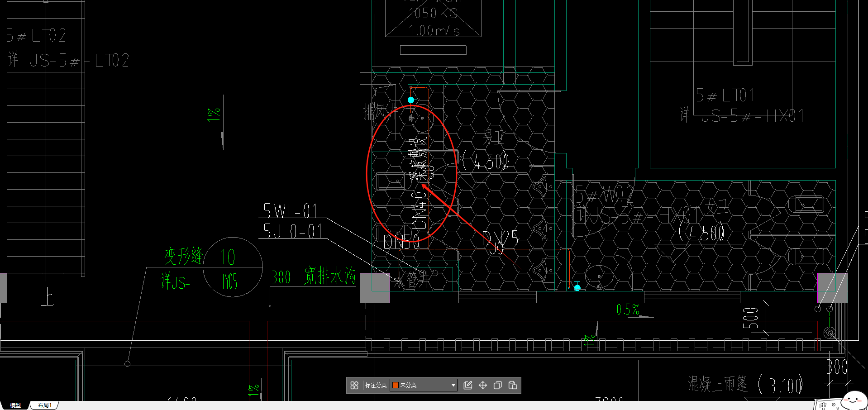Select the cartoon face input method mascot
This screenshot has height=410, width=868.
click(x=854, y=400)
